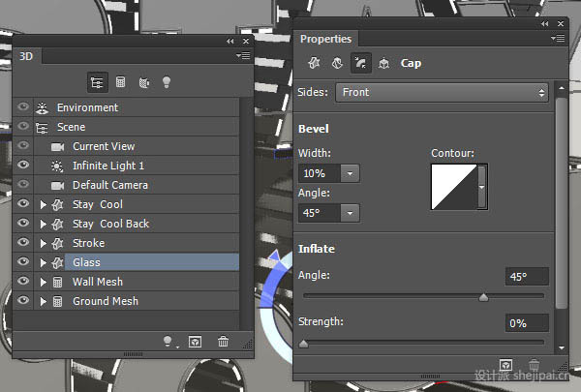The height and width of the screenshot is (392, 581).
Task: Expand the Stay Cool Back object
Action: tap(43, 224)
